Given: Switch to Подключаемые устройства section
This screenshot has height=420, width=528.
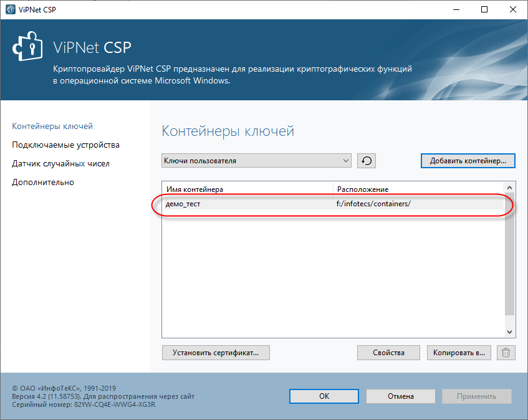Looking at the screenshot, I should [65, 145].
